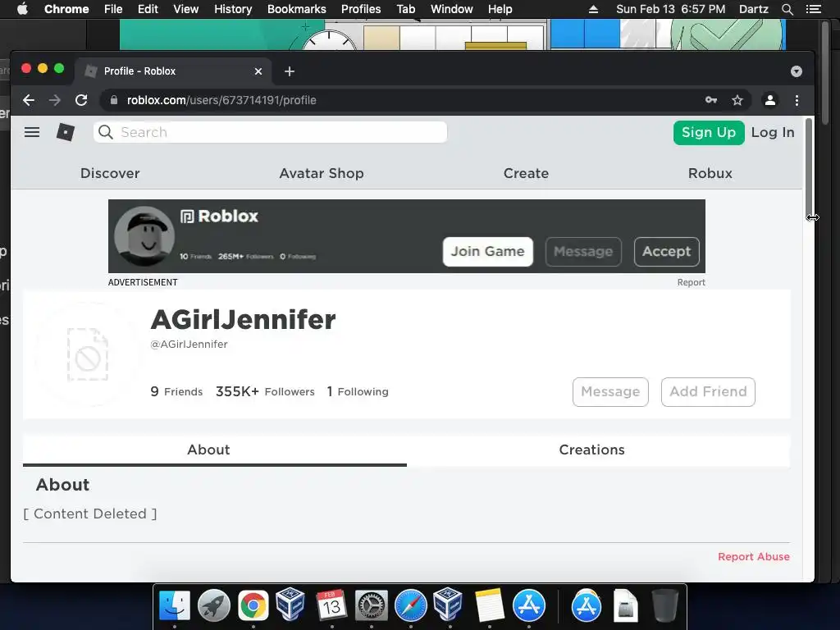Click the Roblox logo home icon

coord(66,132)
